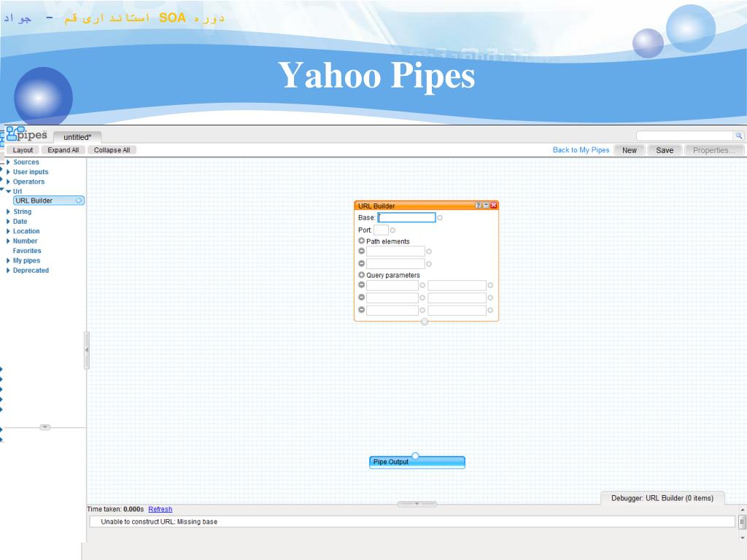Click first query parameter value connector
Screen dimensions: 747x560
click(490, 285)
